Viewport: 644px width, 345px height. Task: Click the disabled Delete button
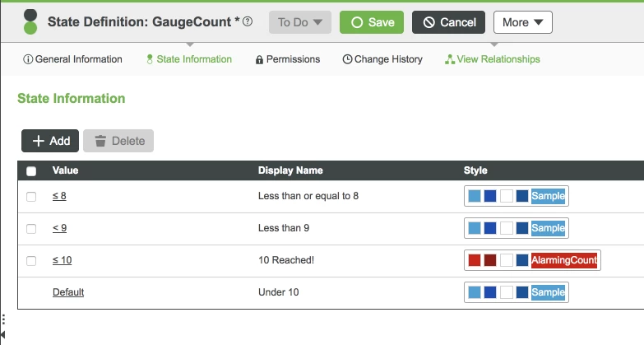point(118,141)
